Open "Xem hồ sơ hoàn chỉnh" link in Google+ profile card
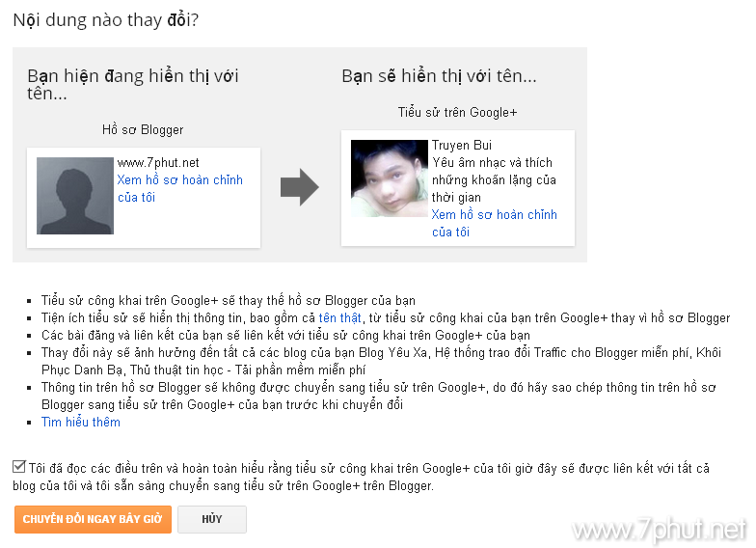756x548 pixels. point(494,224)
